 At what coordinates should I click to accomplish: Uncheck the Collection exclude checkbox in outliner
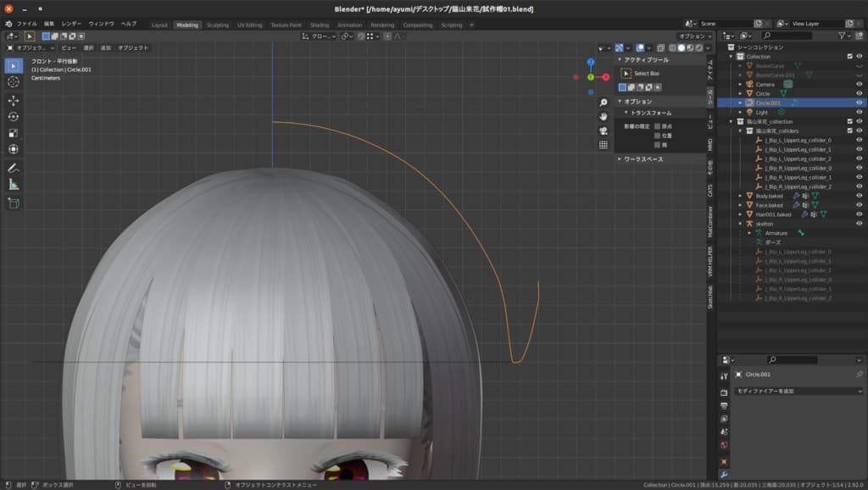point(849,57)
